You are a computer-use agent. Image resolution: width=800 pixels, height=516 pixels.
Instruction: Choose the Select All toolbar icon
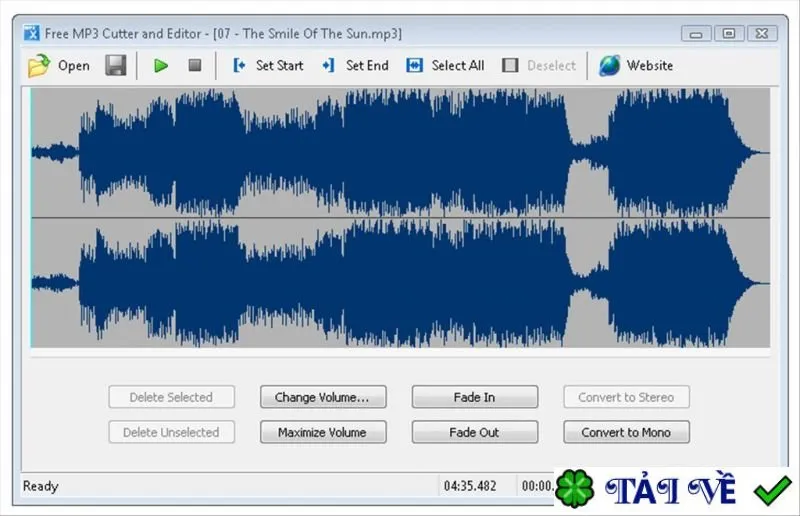point(414,65)
